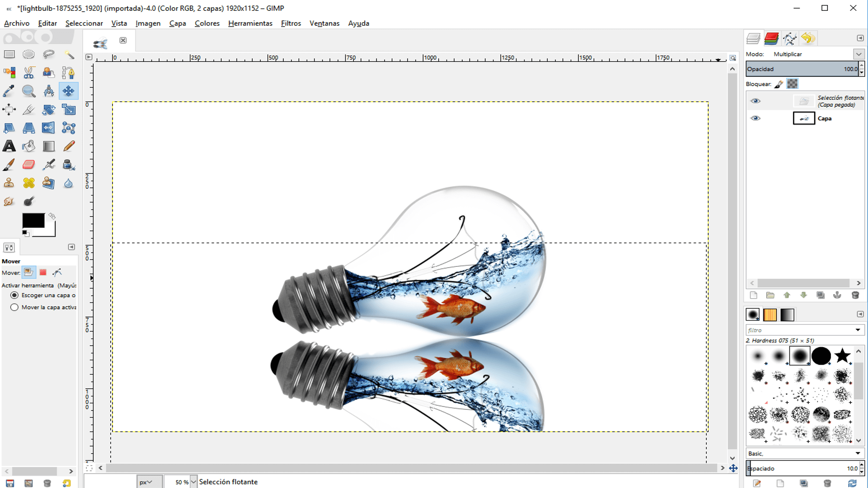This screenshot has height=488, width=868.
Task: Select the Heal tool
Action: point(29,183)
